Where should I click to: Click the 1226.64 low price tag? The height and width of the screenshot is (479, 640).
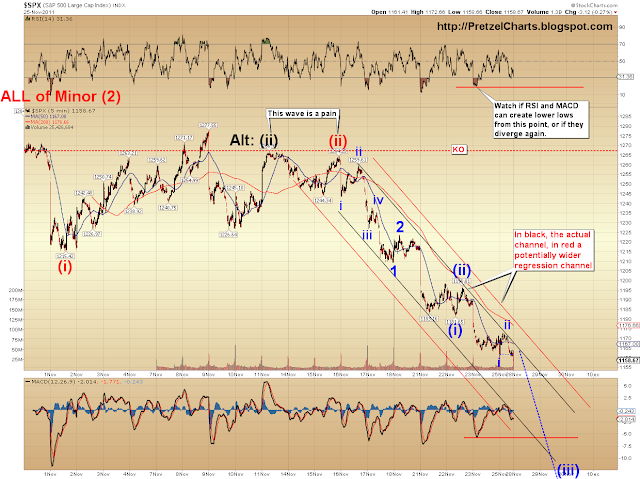pos(228,235)
